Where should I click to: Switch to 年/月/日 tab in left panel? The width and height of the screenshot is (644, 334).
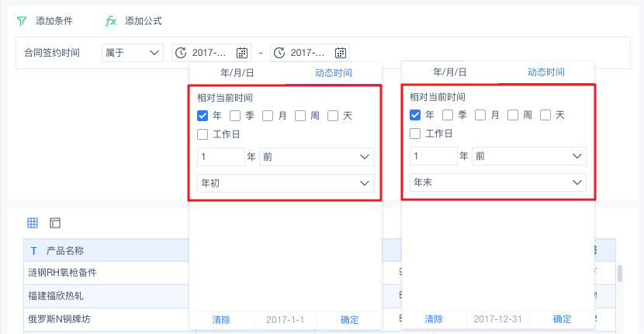[237, 73]
